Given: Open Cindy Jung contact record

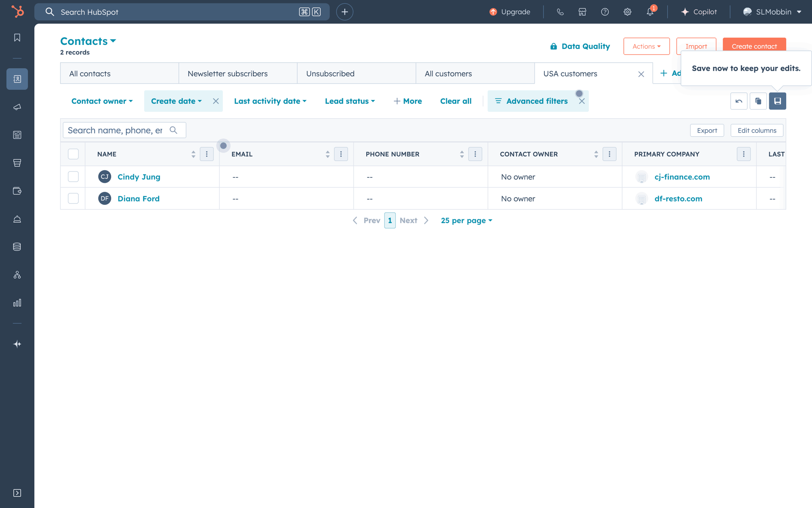Looking at the screenshot, I should click(139, 177).
